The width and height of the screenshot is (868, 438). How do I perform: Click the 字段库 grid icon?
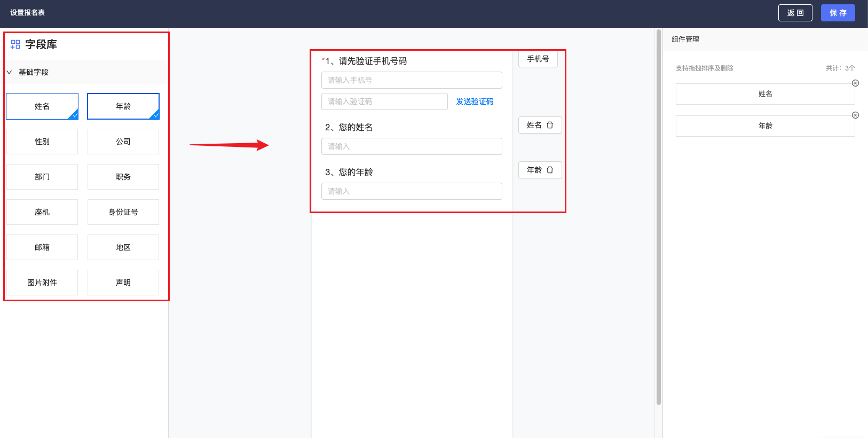coord(15,44)
